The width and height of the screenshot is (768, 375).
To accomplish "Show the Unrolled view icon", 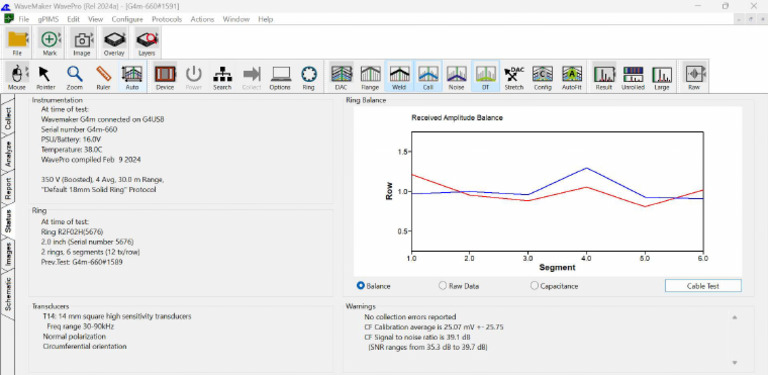I will pyautogui.click(x=633, y=77).
